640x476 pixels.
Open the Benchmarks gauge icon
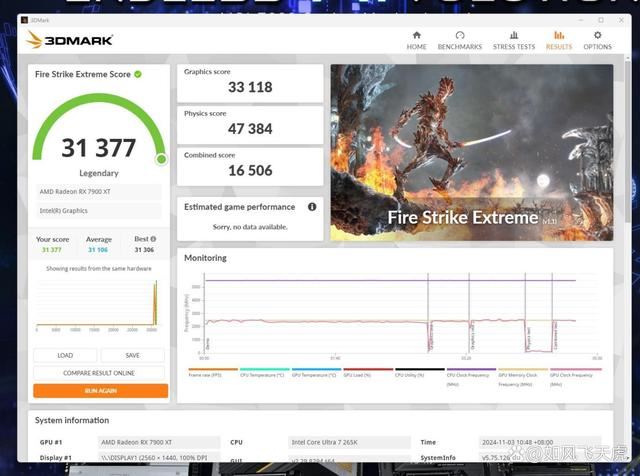click(x=460, y=35)
